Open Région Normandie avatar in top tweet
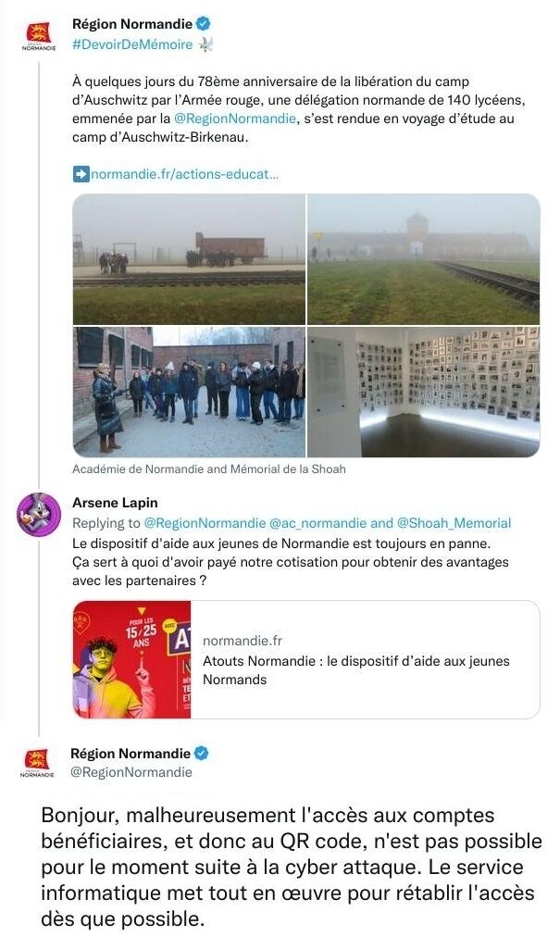560x949 pixels. point(39,36)
